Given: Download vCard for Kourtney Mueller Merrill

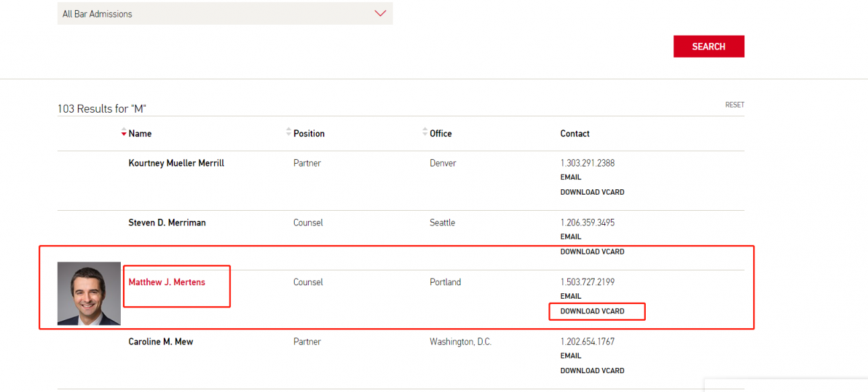Looking at the screenshot, I should pos(592,192).
